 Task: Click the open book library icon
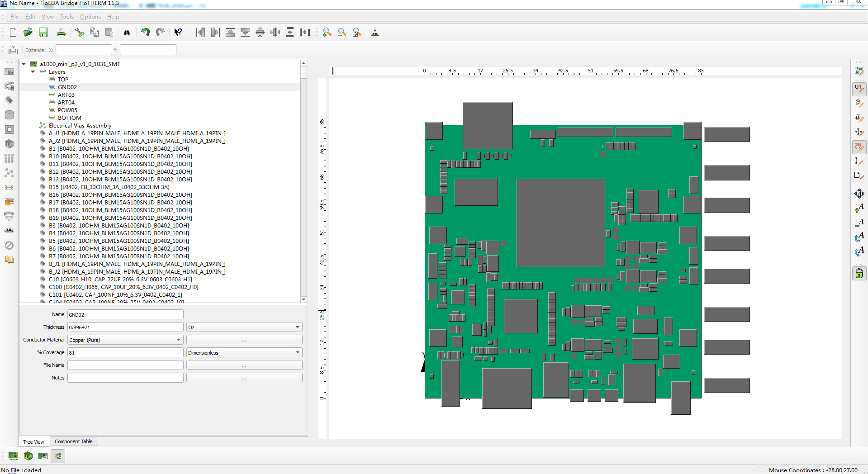pos(9,260)
